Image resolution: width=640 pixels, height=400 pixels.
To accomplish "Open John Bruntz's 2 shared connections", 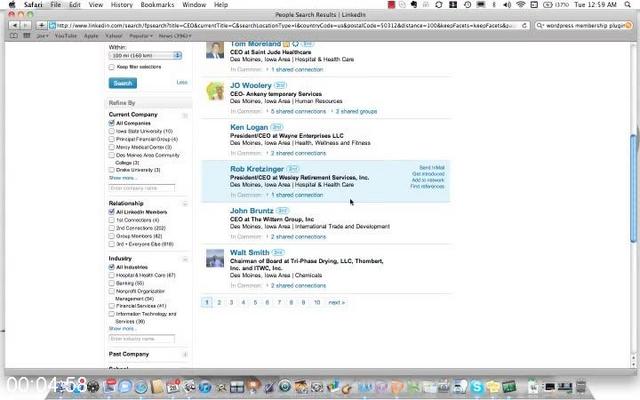I will (298, 237).
